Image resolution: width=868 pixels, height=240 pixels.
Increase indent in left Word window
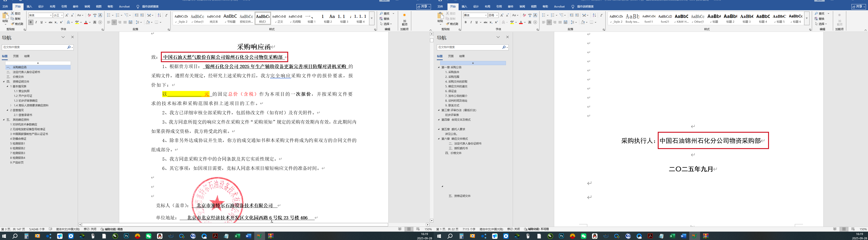[142, 15]
